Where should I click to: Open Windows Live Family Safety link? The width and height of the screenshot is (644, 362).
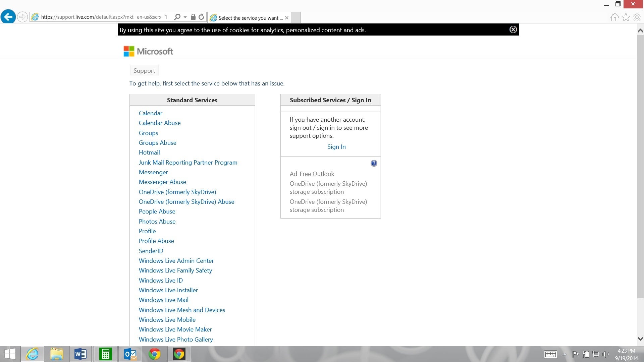pos(175,270)
